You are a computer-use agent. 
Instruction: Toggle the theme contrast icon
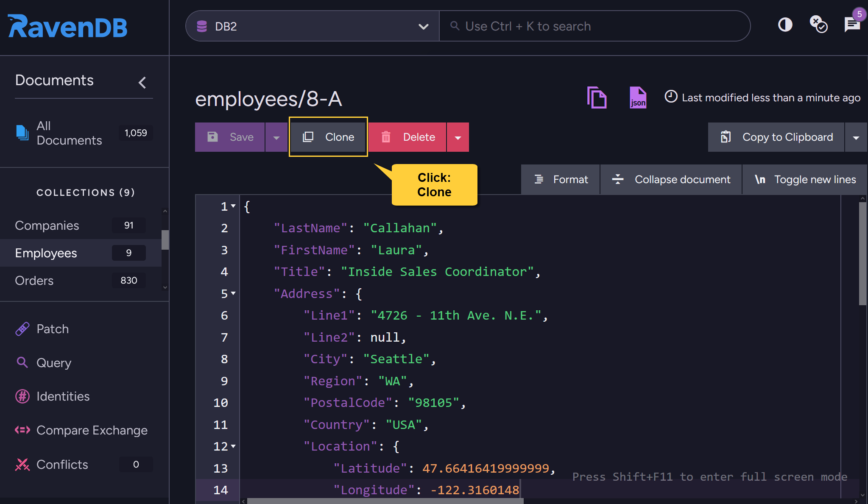pyautogui.click(x=785, y=25)
